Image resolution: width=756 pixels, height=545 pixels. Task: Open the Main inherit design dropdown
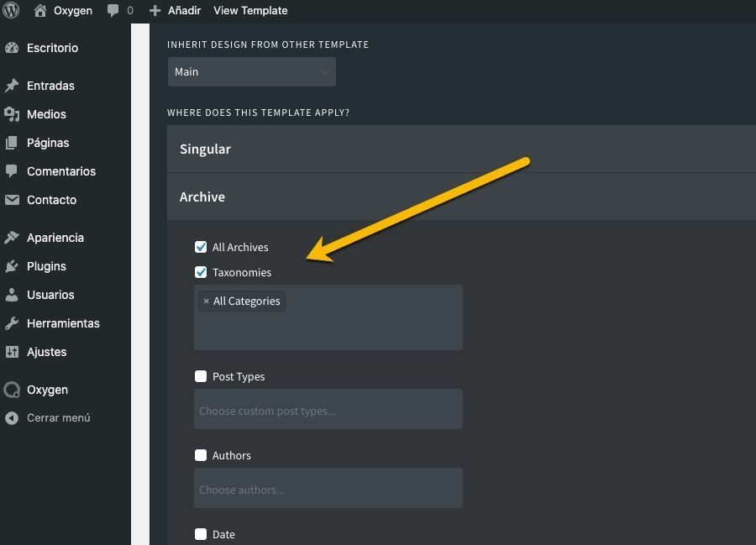coord(251,72)
